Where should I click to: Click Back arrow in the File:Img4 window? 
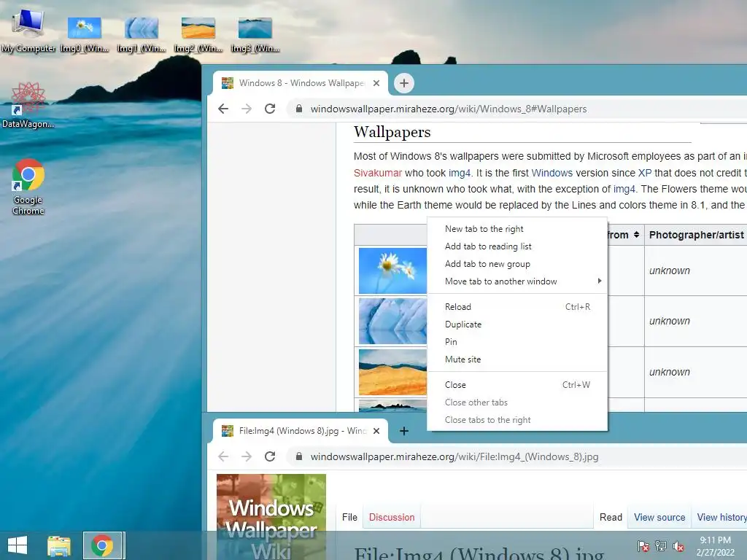223,456
